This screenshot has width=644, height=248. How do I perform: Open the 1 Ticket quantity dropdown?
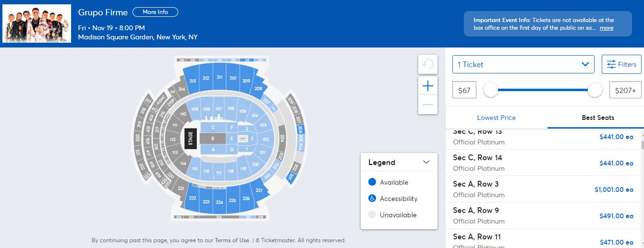523,64
